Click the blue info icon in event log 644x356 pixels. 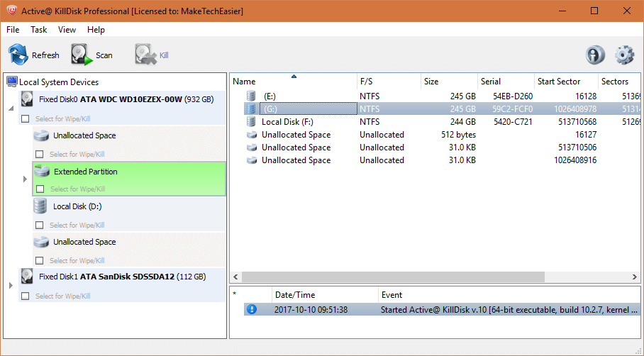tap(252, 309)
